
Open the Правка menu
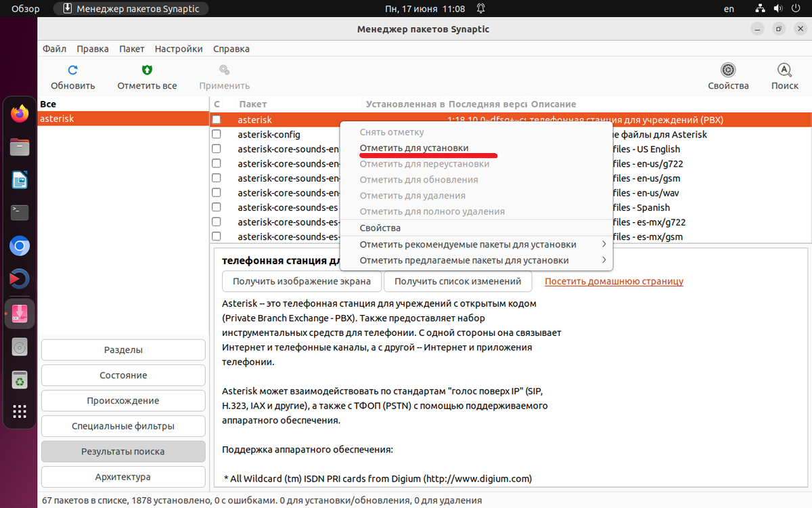tap(93, 49)
